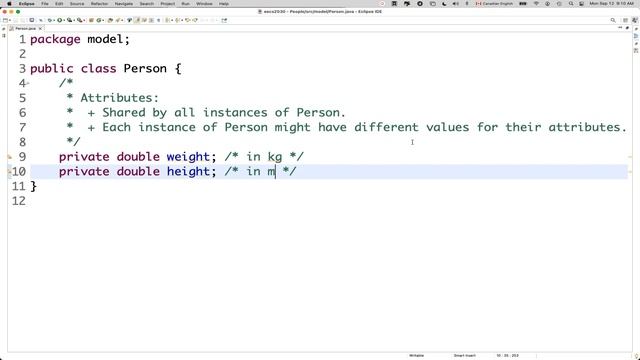Click the green Run toolbar icon
Image resolution: width=640 pixels, height=360 pixels.
click(60, 20)
